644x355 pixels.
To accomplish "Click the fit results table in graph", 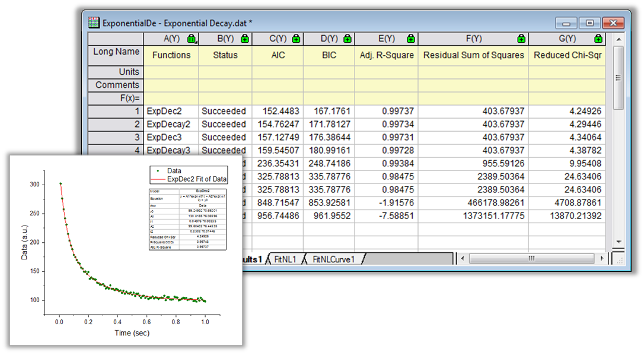I will [189, 219].
